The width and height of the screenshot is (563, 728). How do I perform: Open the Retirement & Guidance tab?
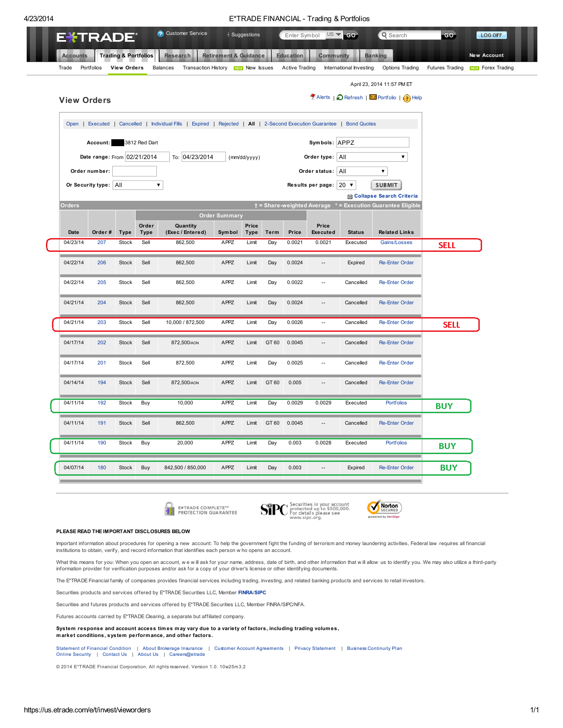coord(233,56)
